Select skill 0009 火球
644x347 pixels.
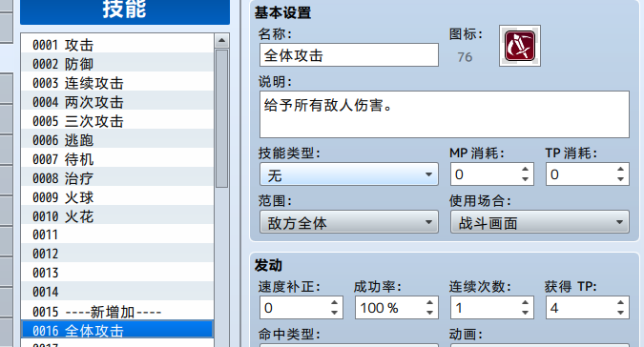tap(117, 195)
